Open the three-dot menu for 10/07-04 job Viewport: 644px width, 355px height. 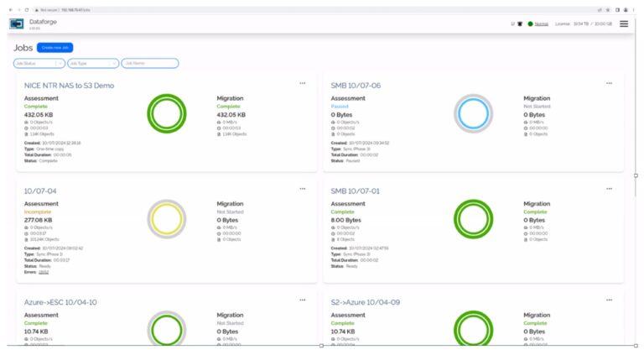pos(303,189)
